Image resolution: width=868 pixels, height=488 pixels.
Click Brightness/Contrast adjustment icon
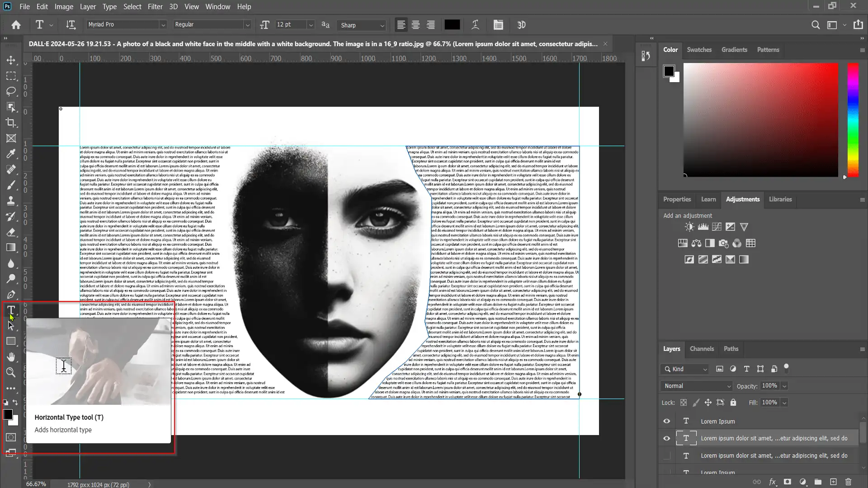689,227
